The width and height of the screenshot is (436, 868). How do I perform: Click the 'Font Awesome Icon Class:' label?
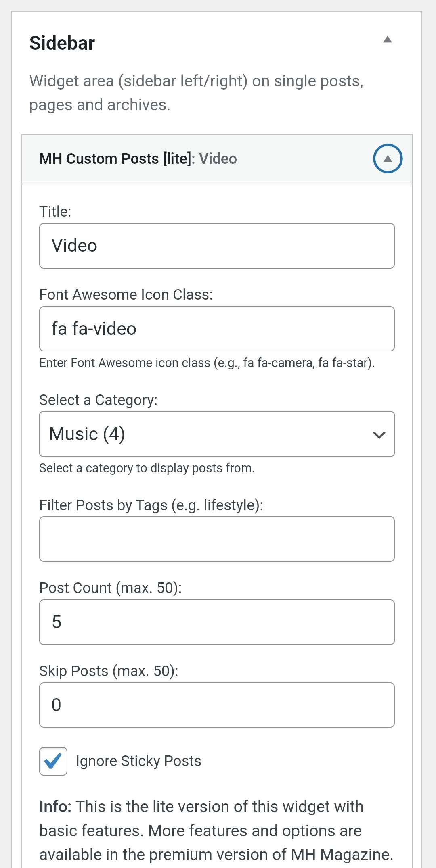126,295
